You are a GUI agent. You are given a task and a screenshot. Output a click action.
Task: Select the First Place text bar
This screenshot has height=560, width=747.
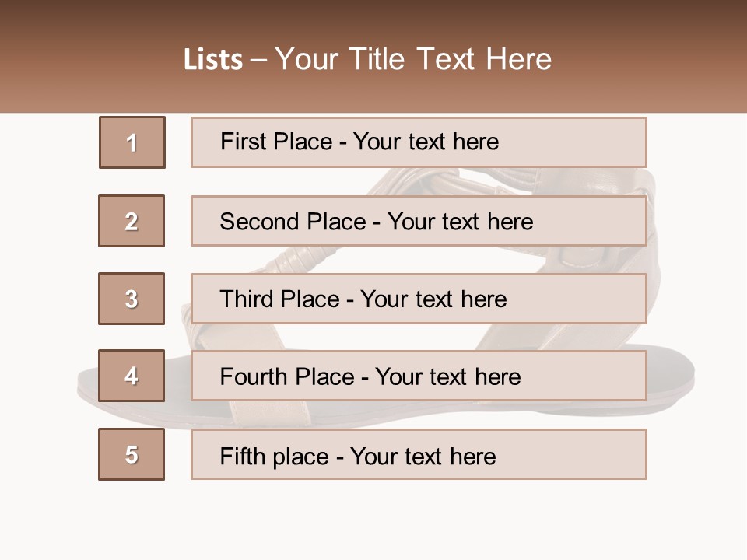419,142
